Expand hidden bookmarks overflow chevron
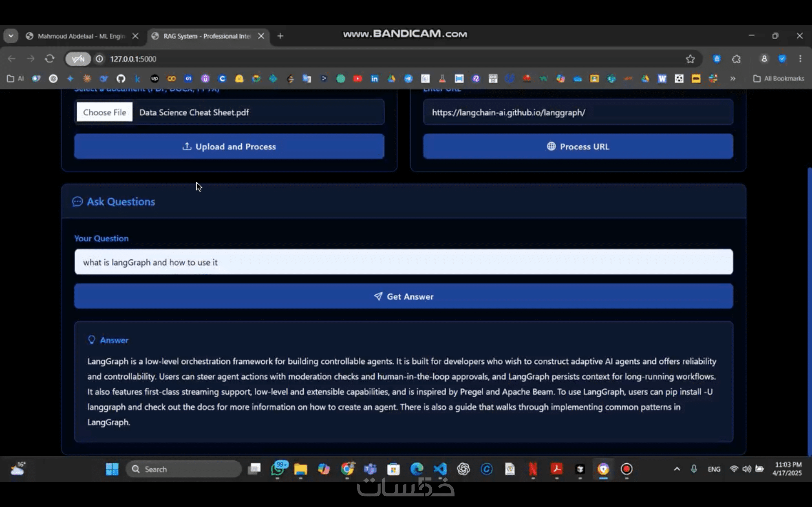The width and height of the screenshot is (812, 507). (x=732, y=79)
